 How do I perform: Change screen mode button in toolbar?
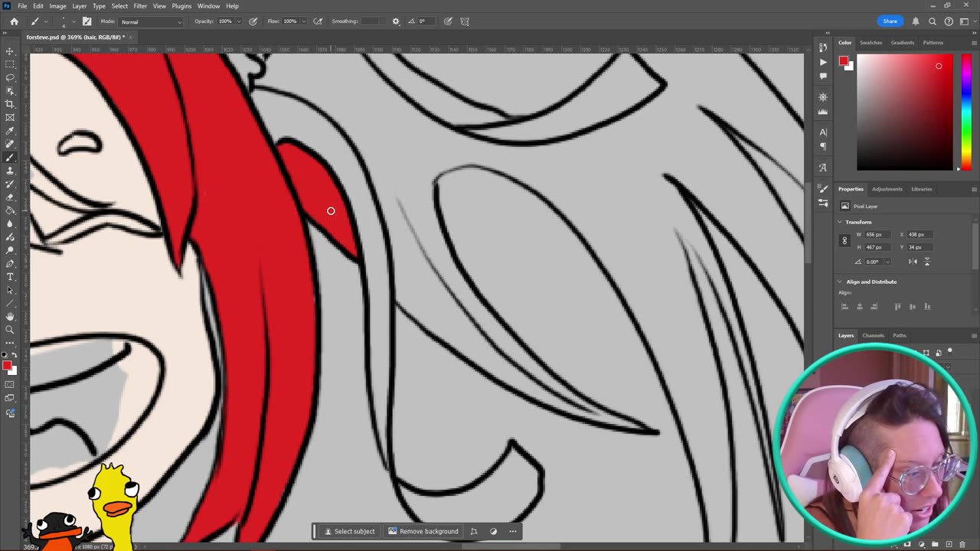[x=10, y=398]
